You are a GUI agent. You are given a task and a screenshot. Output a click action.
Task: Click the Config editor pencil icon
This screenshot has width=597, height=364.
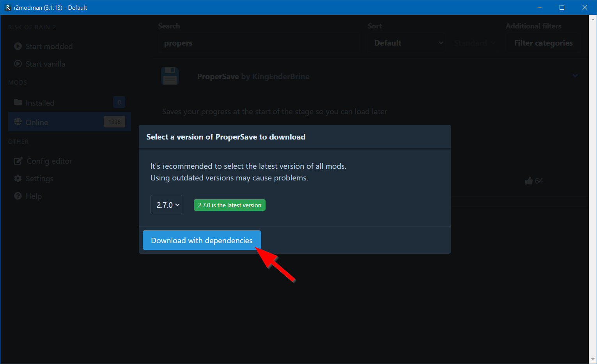click(18, 161)
